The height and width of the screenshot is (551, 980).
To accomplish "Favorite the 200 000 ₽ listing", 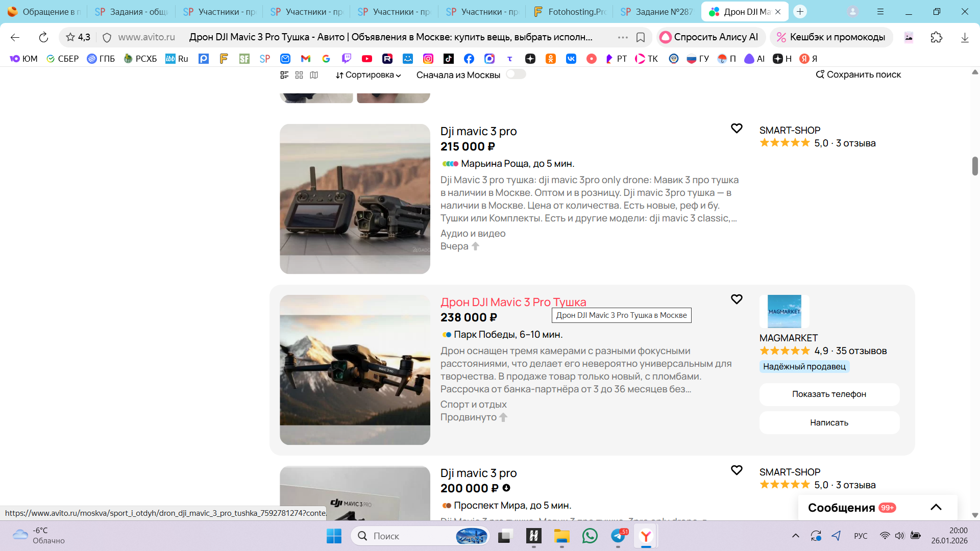I will 736,470.
